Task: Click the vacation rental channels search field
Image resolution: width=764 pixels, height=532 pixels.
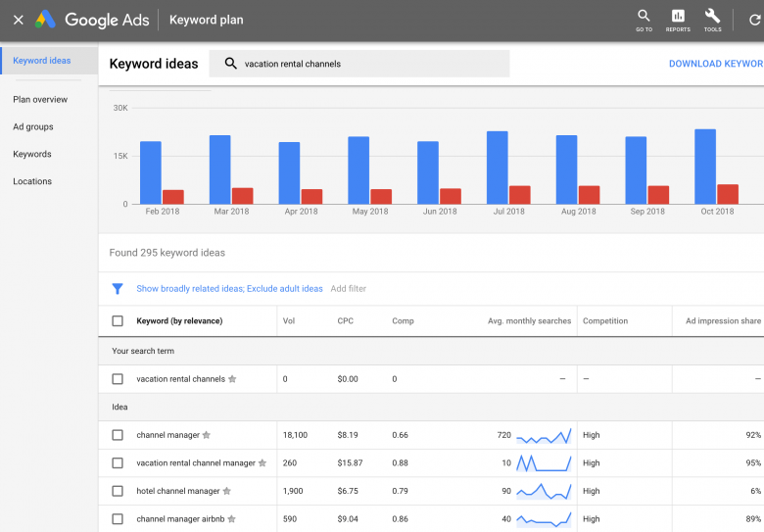Action: [359, 64]
